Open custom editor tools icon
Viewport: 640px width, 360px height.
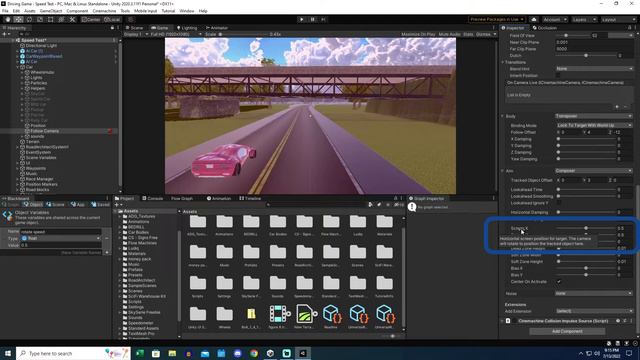tap(72, 19)
